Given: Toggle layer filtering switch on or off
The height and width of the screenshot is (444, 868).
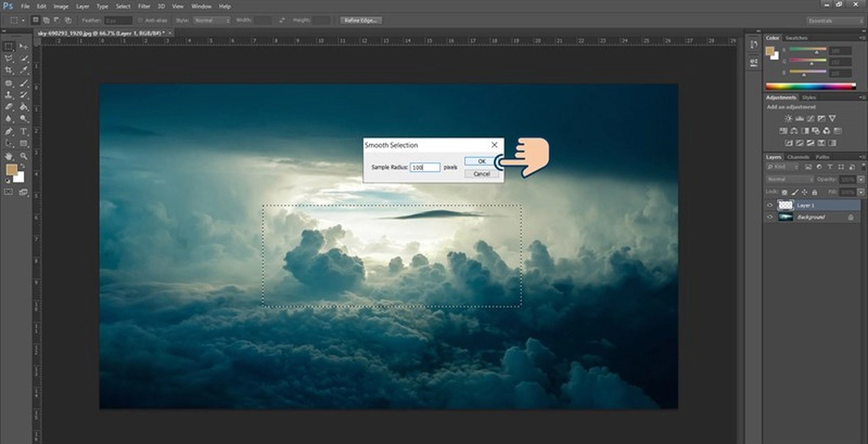Looking at the screenshot, I should 863,167.
